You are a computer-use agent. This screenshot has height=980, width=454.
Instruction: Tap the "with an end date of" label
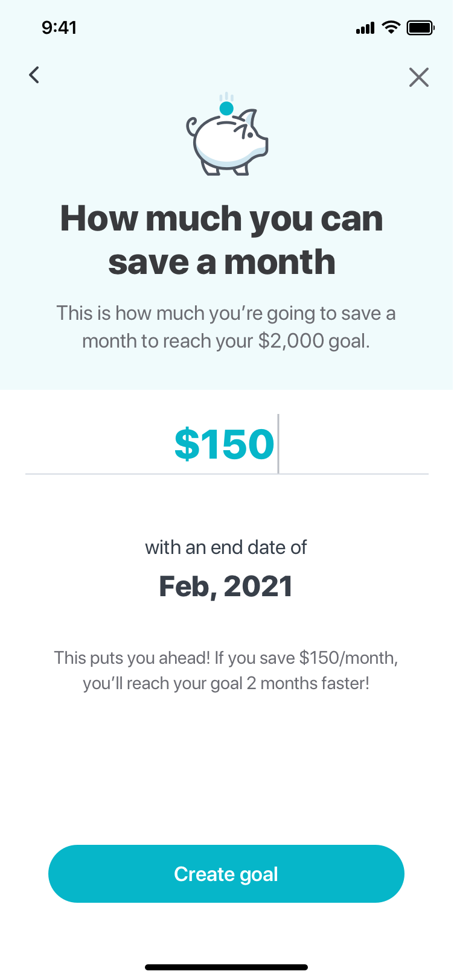click(x=226, y=547)
